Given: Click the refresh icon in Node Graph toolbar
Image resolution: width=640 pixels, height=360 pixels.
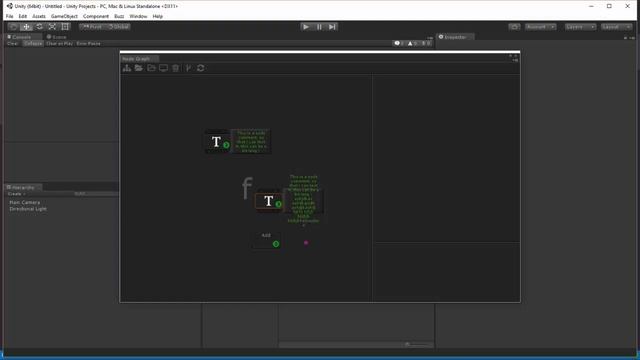Looking at the screenshot, I should pyautogui.click(x=200, y=68).
